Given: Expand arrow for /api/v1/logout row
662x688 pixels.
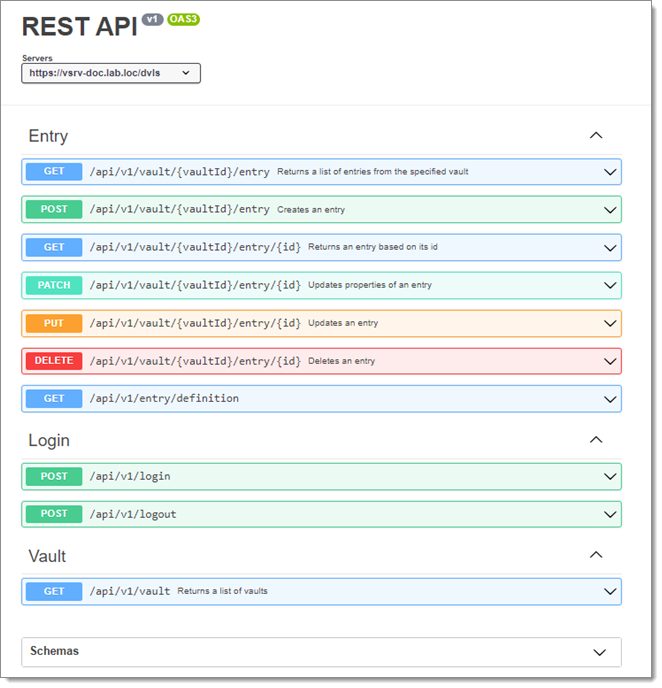Looking at the screenshot, I should 610,515.
